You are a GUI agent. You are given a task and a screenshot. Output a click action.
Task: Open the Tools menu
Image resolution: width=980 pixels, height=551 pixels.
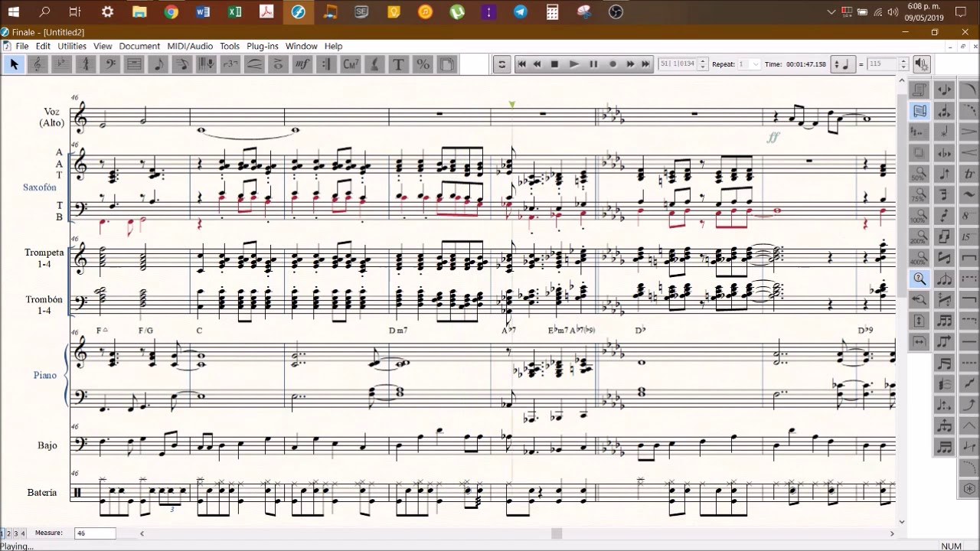pos(230,46)
